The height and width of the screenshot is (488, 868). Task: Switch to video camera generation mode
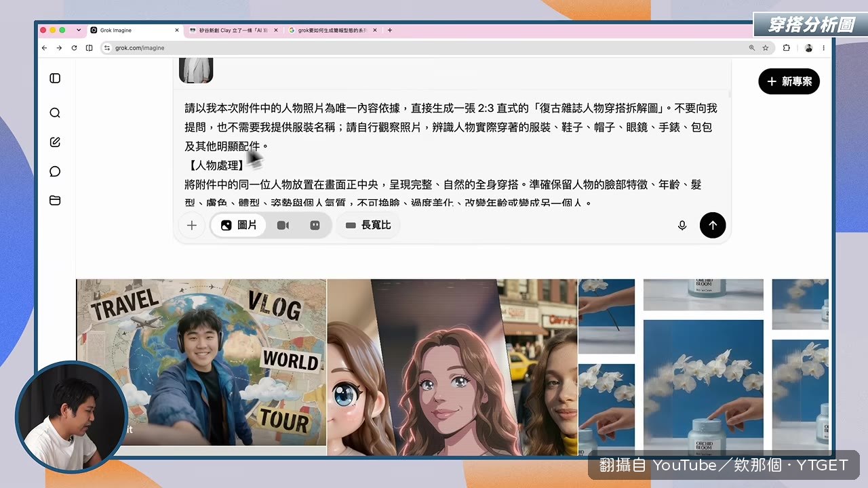point(283,225)
